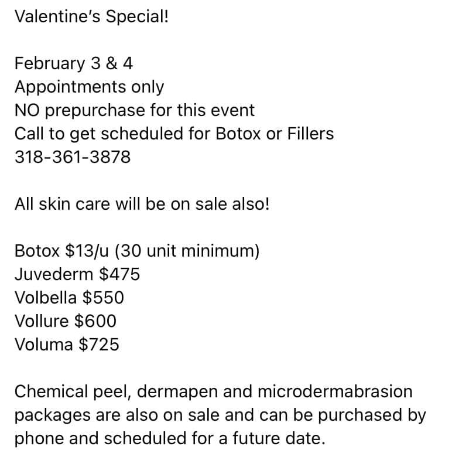Select the word "Volbella"
Viewport: 476px width, 460px height.
pyautogui.click(x=46, y=298)
